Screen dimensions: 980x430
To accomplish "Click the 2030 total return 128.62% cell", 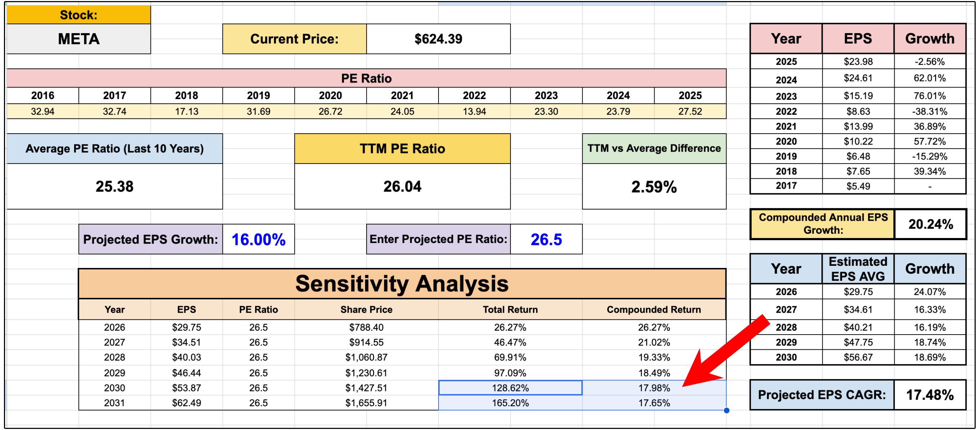I will [510, 388].
